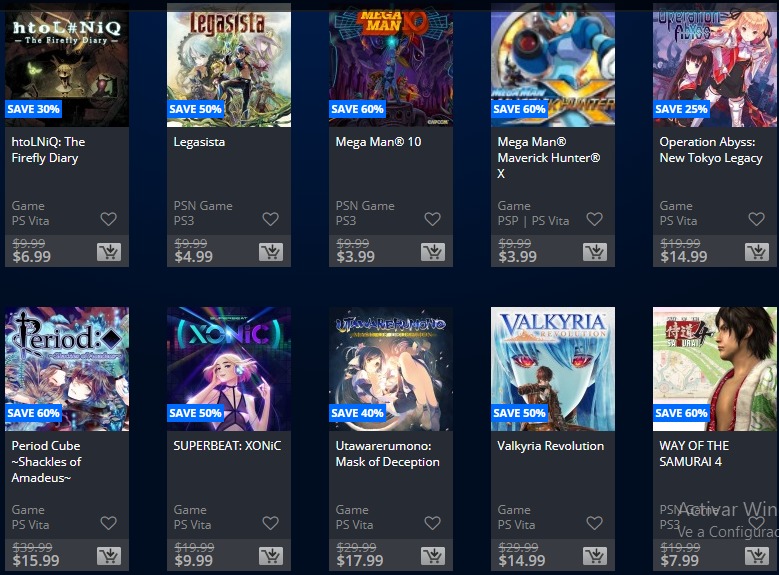
Task: Add Period Cube to the cart
Action: pos(109,556)
